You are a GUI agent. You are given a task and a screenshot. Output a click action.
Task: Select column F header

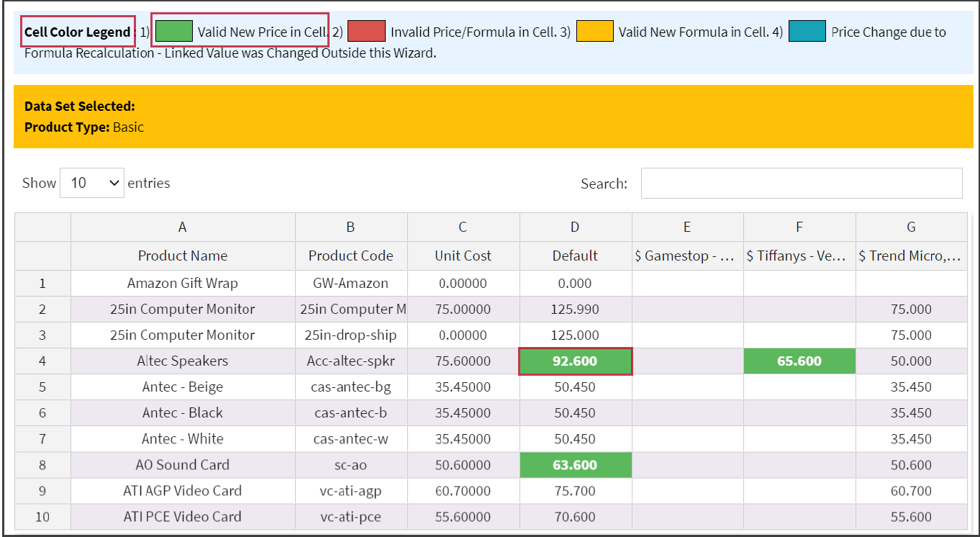[800, 227]
